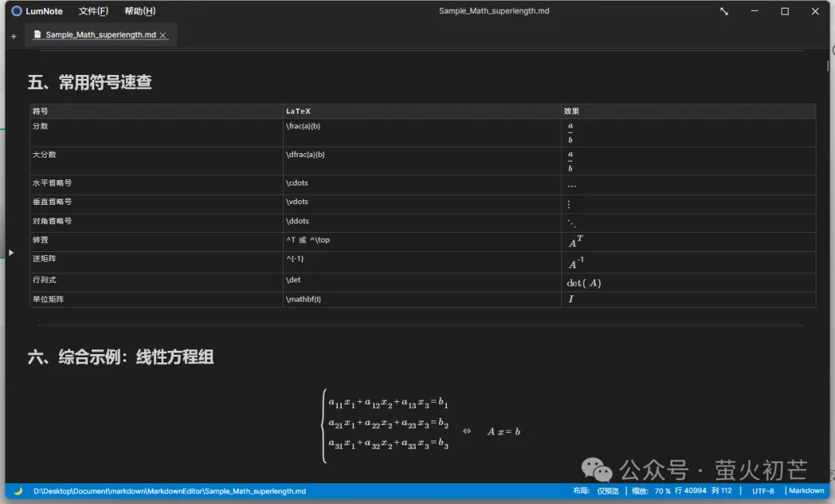This screenshot has width=835, height=504.
Task: Click the 转置 row label
Action: [x=40, y=240]
